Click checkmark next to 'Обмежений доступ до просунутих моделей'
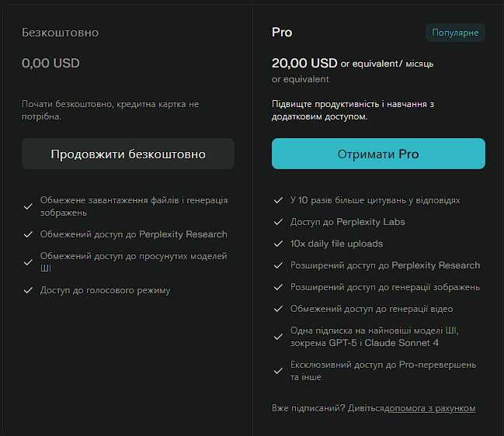This screenshot has height=436, width=504. pos(28,262)
